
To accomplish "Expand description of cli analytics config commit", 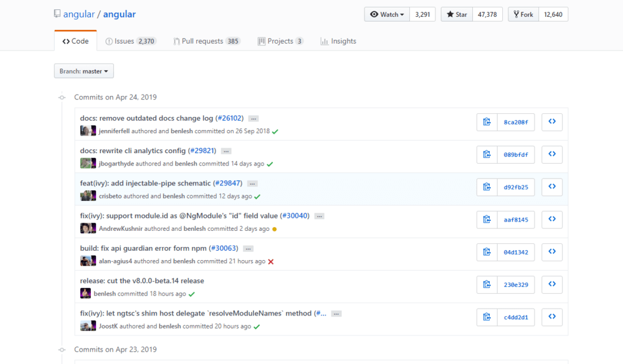I will click(226, 151).
